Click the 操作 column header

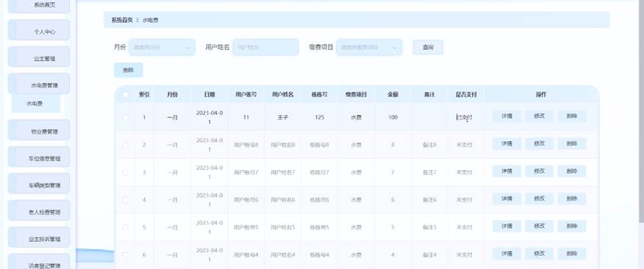[x=541, y=95]
